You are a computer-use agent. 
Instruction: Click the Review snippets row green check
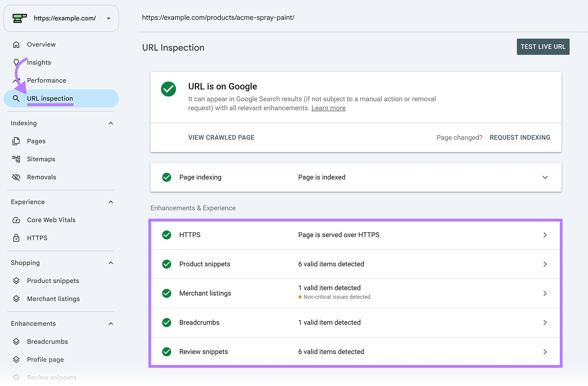point(167,352)
